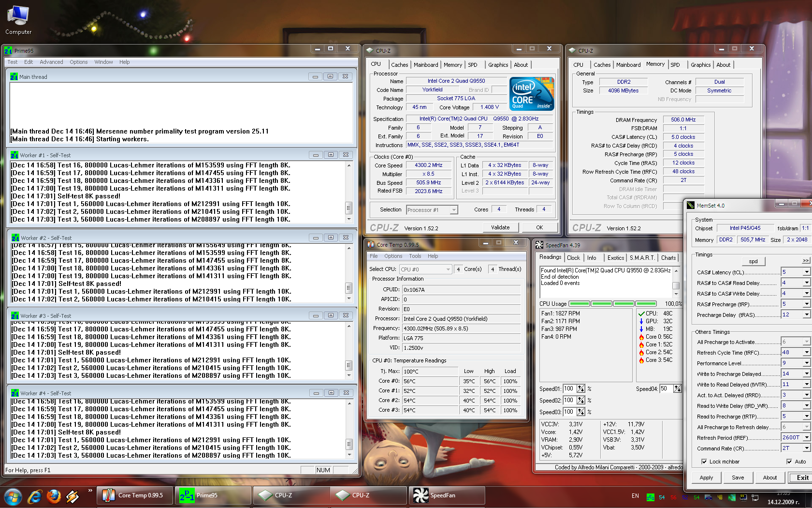Screen dimensions: 812x508
Task: Switch to Caches tab in left CPU-Z
Action: (x=399, y=65)
